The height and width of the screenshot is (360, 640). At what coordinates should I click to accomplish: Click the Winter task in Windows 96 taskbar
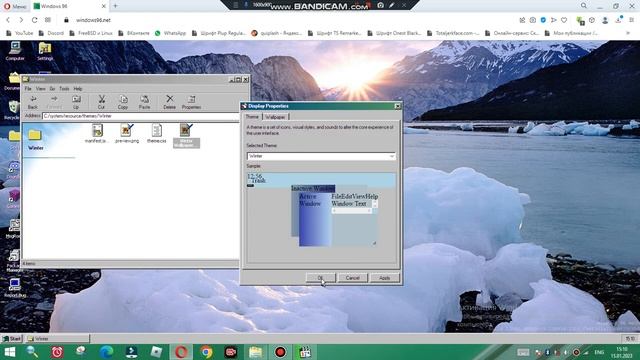click(58, 338)
